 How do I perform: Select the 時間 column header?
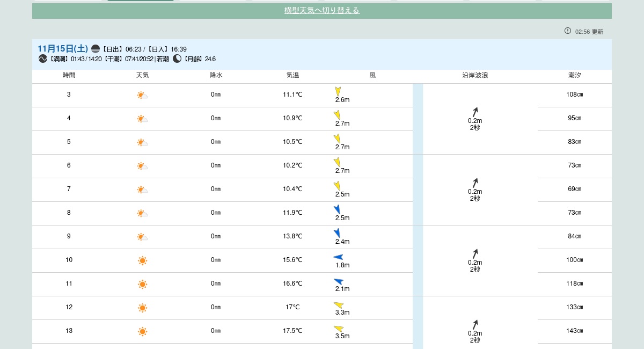pyautogui.click(x=69, y=76)
